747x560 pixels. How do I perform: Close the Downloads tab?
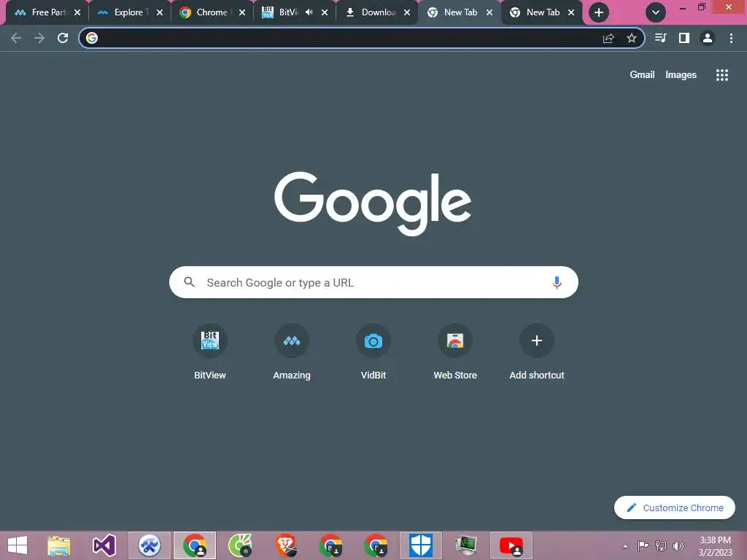point(407,12)
